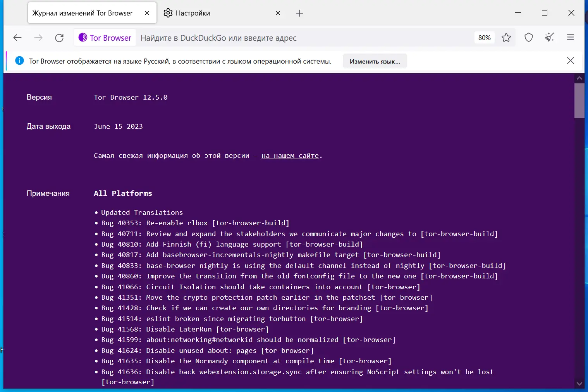Click the 80% zoom level indicator

(484, 38)
